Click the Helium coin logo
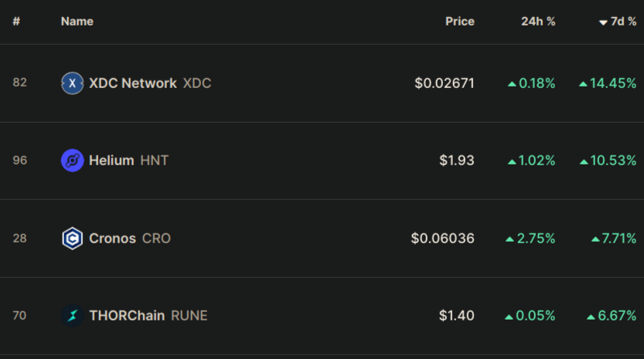Image resolution: width=644 pixels, height=359 pixels. click(x=73, y=161)
